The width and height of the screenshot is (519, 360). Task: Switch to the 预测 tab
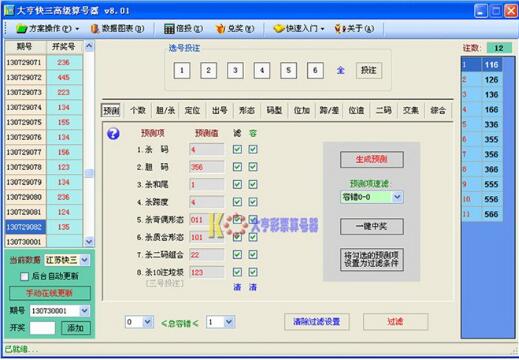coord(111,110)
